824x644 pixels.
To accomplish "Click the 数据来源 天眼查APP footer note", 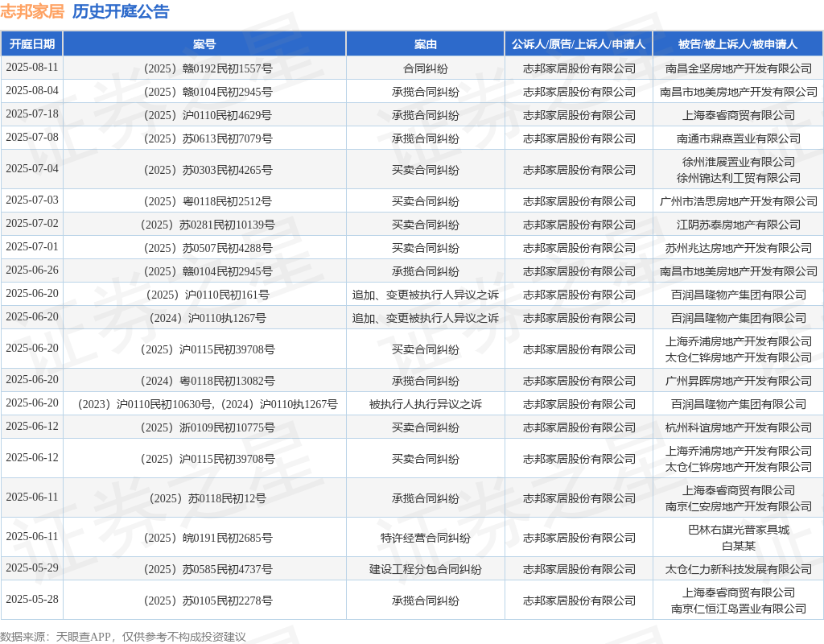I will [123, 638].
